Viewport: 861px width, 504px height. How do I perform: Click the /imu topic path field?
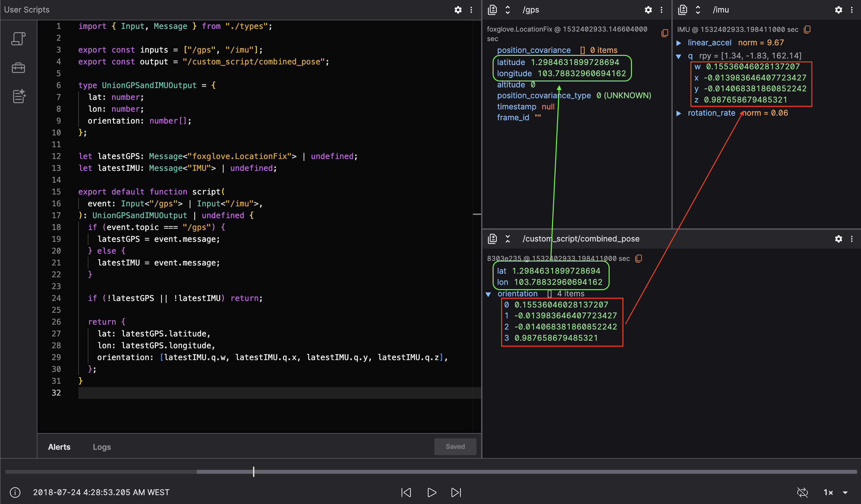(x=721, y=10)
